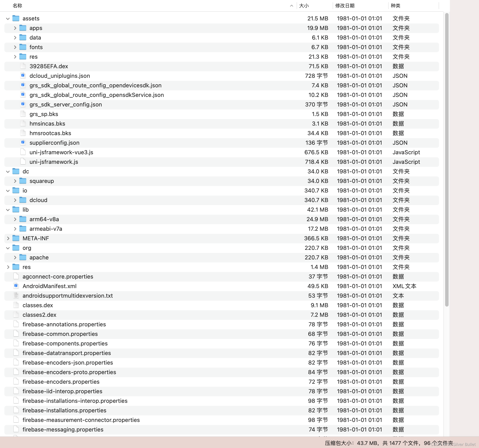Collapse the lib folder
The width and height of the screenshot is (479, 448).
point(8,210)
